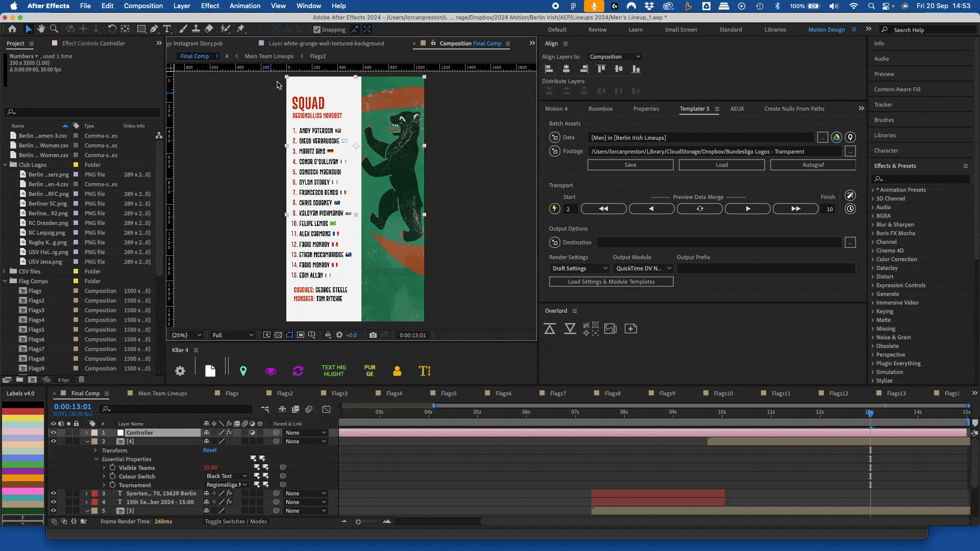Open the Align Layers to dropdown
Image resolution: width=980 pixels, height=551 pixels.
(x=615, y=57)
